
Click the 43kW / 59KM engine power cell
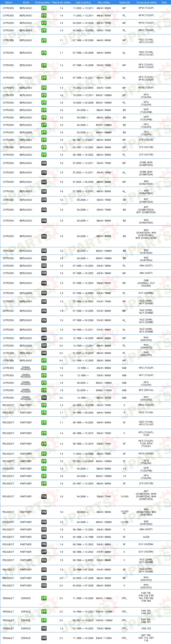click(x=104, y=266)
